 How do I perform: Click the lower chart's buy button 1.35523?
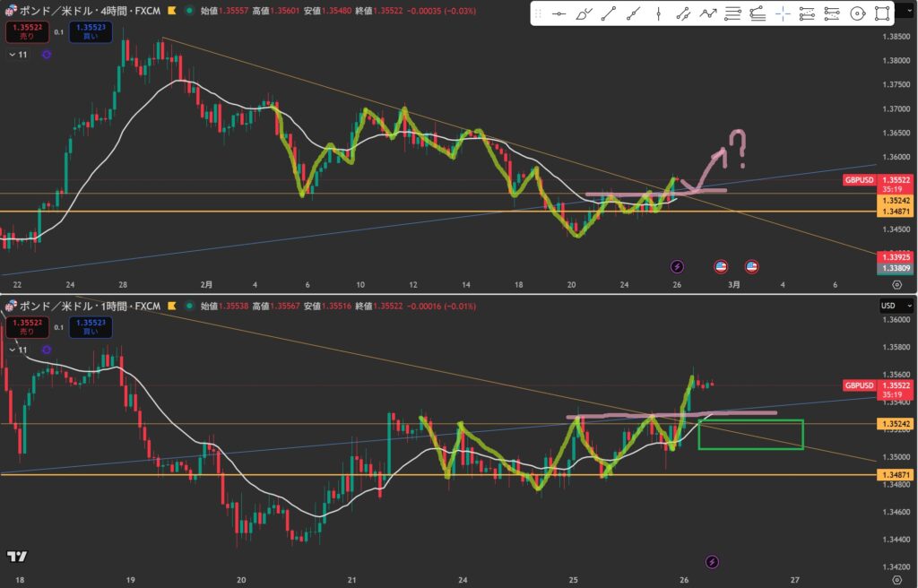click(88, 326)
